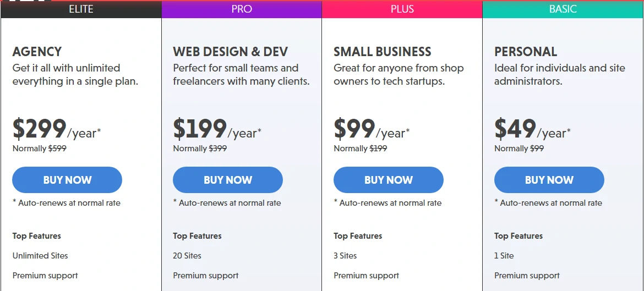
Task: Click the Normally $599 strikethrough price
Action: (40, 149)
